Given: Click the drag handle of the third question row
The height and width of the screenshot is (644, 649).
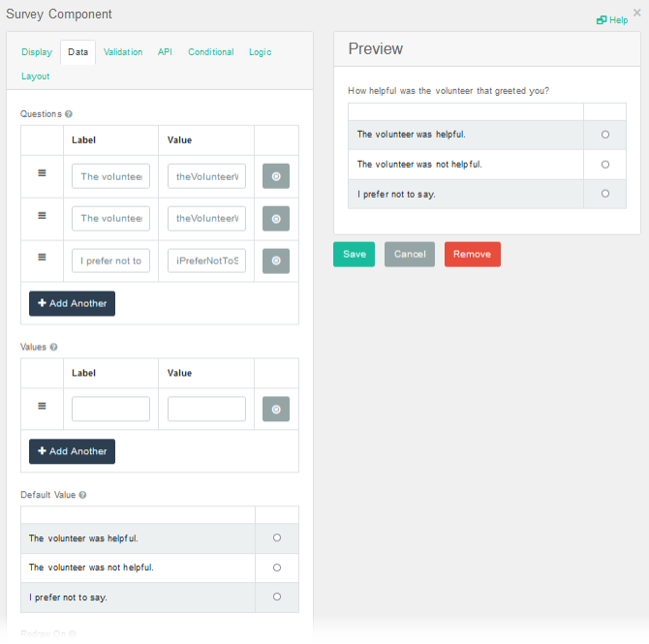Looking at the screenshot, I should tap(42, 258).
